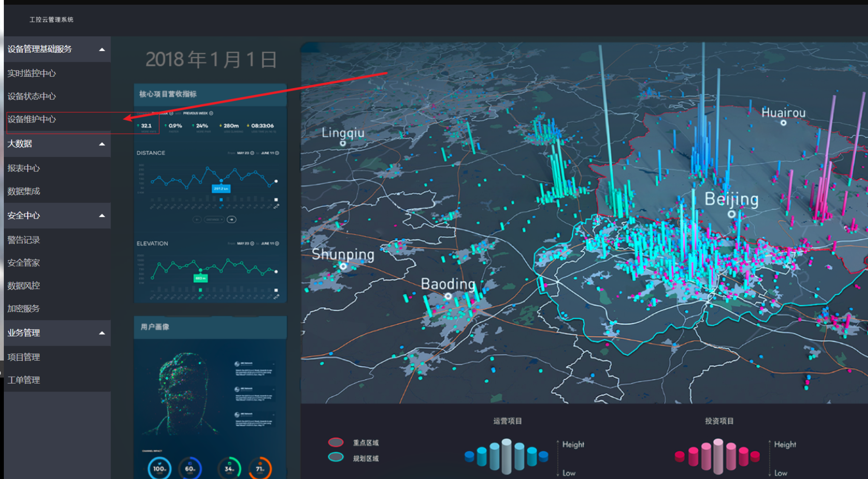
Task: Click the cyan 规划区域 legend swatch
Action: [x=336, y=457]
